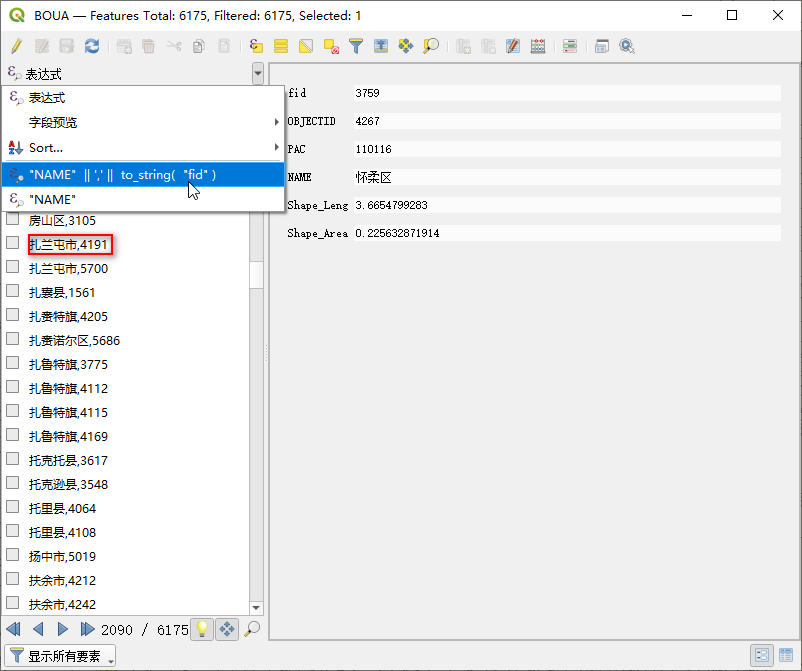The image size is (802, 671).
Task: Copy selected rows to clipboard
Action: click(198, 46)
